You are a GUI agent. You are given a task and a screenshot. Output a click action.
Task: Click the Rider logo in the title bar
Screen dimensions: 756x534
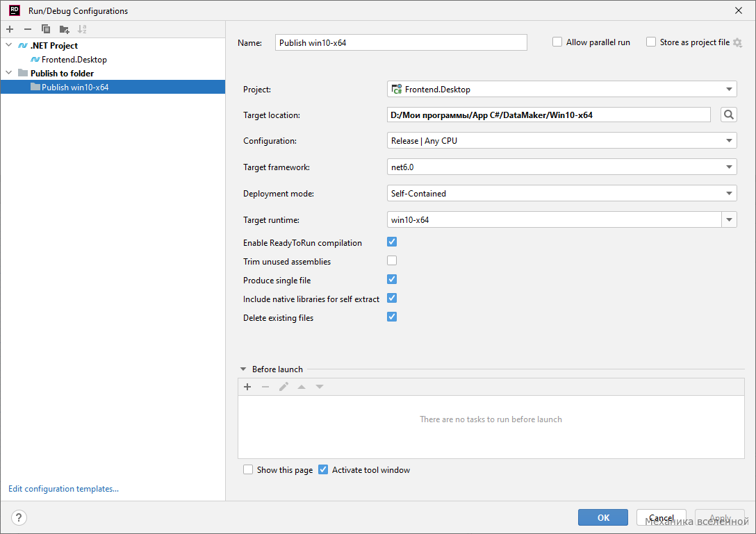click(15, 10)
